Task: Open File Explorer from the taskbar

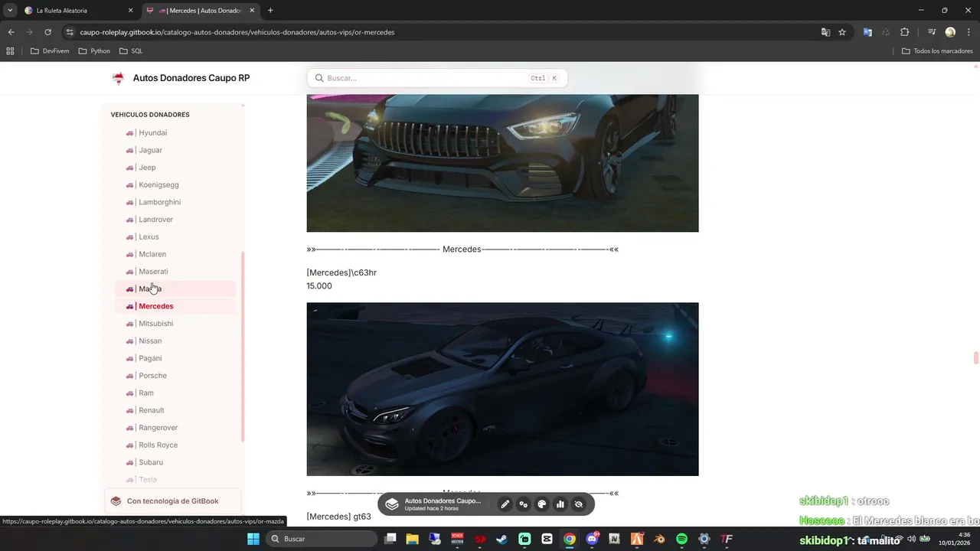Action: 412,539
